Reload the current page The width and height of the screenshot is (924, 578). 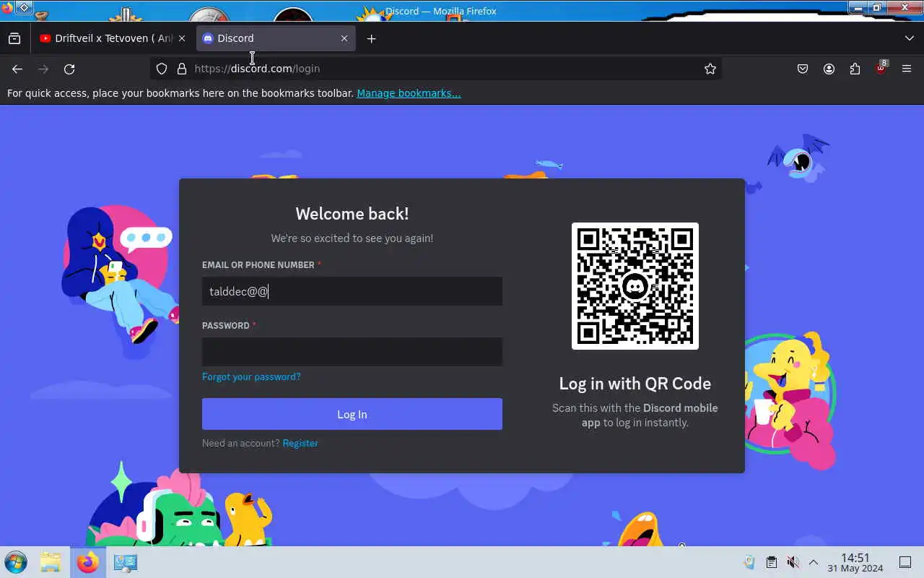tap(69, 69)
